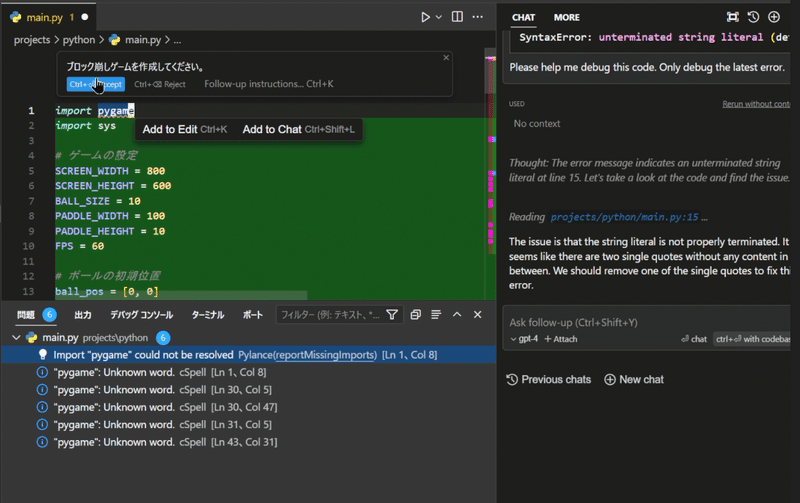Switch to the CHAT tab
This screenshot has width=800, height=503.
coord(523,17)
